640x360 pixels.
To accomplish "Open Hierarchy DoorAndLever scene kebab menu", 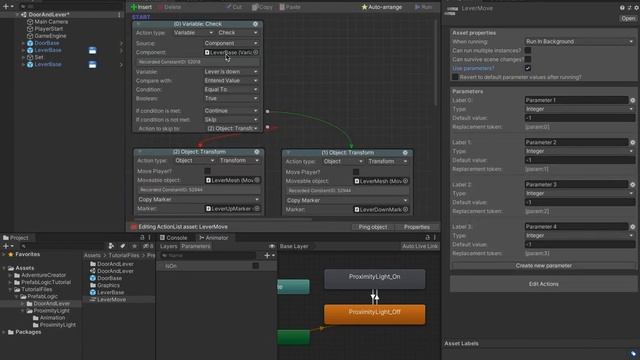I will coord(119,15).
